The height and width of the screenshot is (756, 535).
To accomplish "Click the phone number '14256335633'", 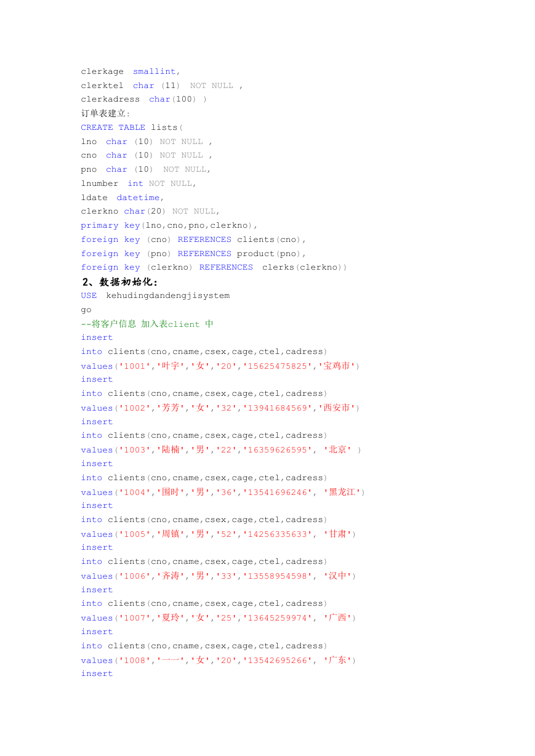I will (276, 534).
